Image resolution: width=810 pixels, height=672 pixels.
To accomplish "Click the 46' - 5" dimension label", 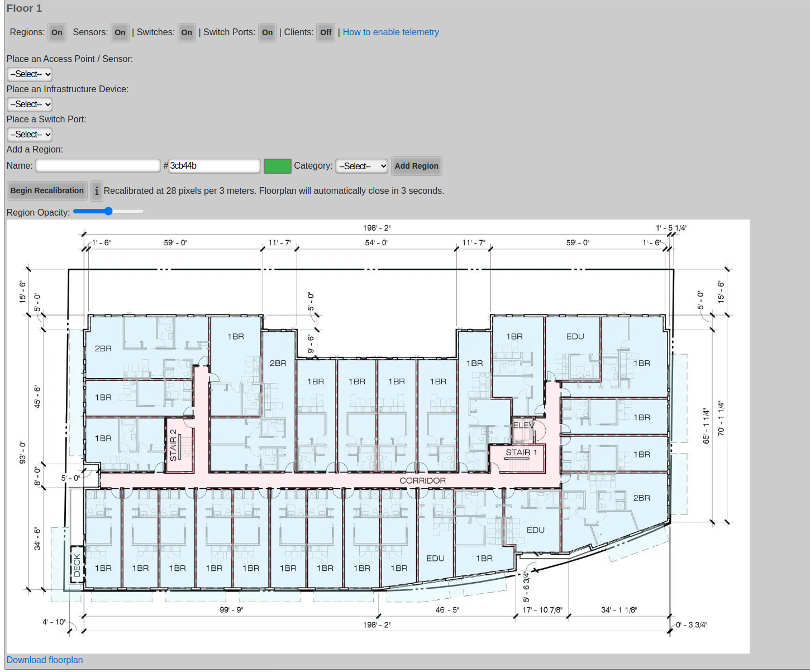I will click(x=447, y=610).
